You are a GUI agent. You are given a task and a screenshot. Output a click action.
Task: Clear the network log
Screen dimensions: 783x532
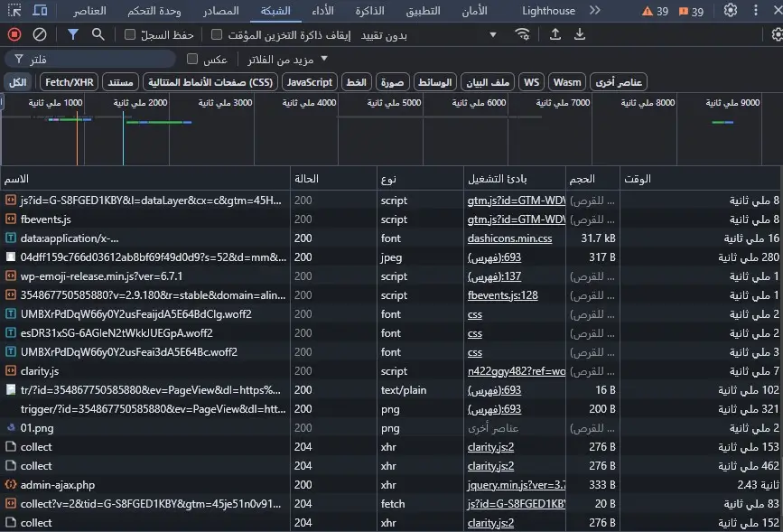(x=40, y=34)
